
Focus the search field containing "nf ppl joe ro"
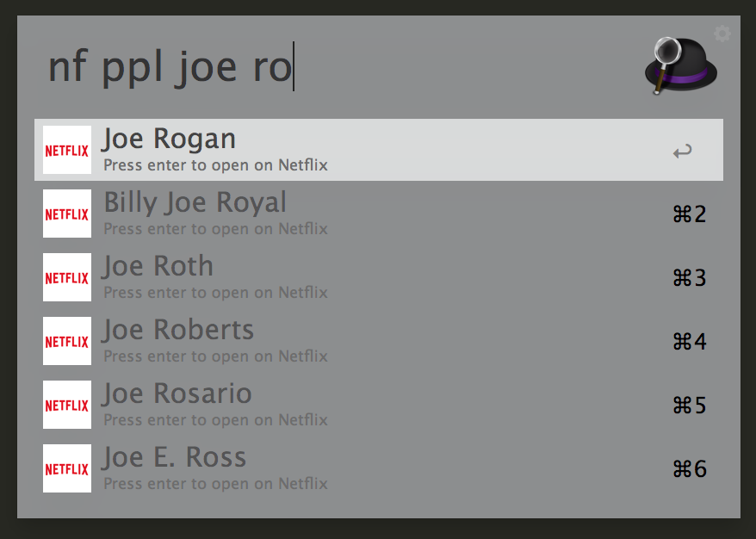tap(327, 67)
